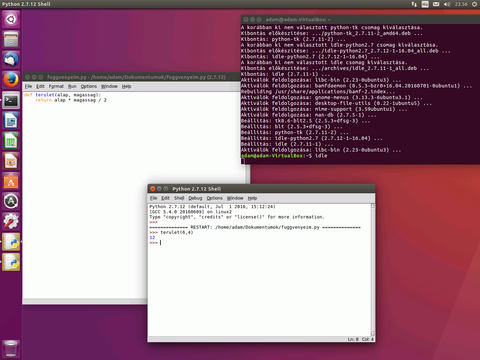Open the Debug menu in Python Shell
The width and height of the screenshot is (480, 360).
195,198
